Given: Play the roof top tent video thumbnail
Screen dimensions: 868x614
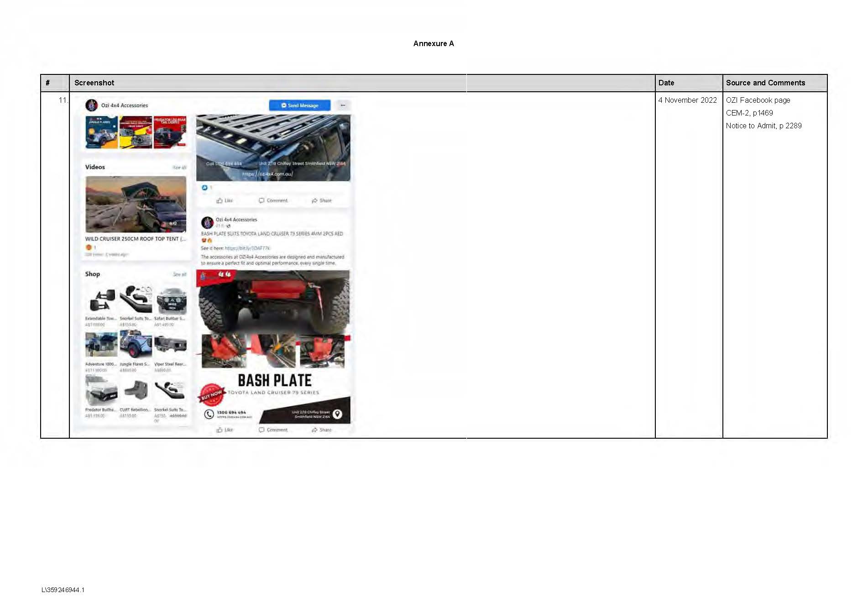Looking at the screenshot, I should [x=136, y=205].
